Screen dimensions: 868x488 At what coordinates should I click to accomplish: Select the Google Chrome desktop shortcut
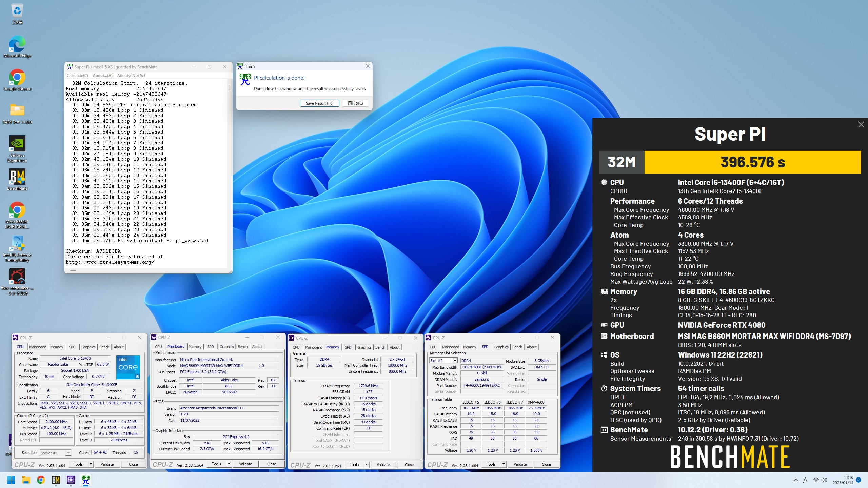pyautogui.click(x=17, y=80)
